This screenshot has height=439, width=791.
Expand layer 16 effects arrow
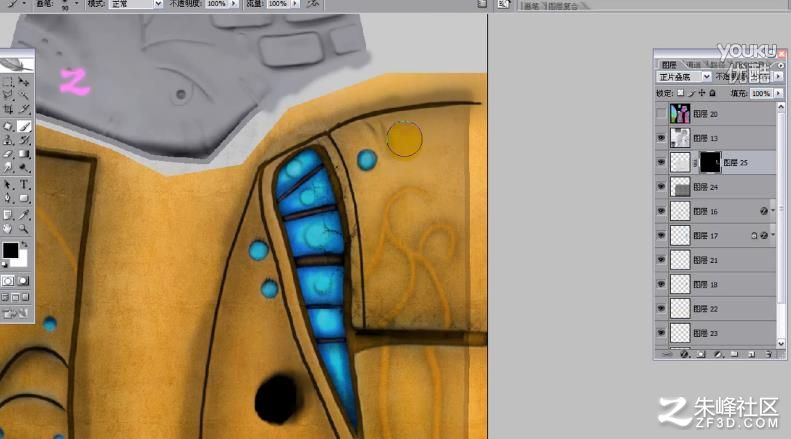[773, 210]
